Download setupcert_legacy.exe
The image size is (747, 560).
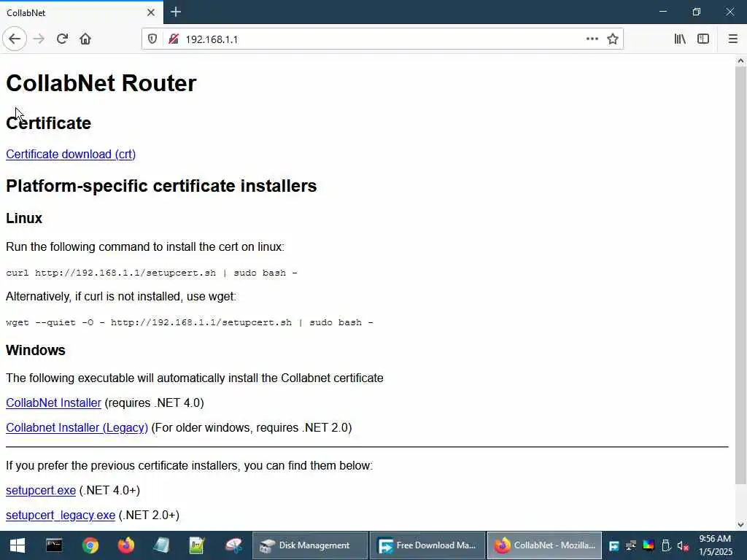click(x=61, y=516)
